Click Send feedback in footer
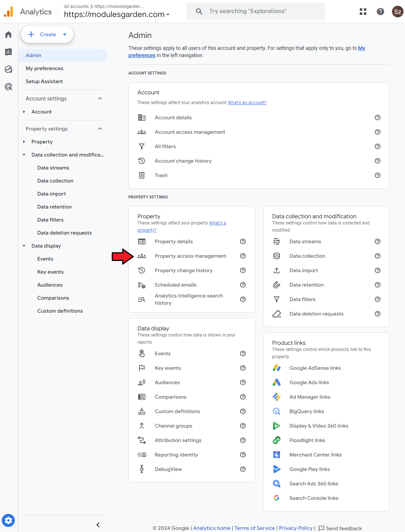 (x=340, y=528)
